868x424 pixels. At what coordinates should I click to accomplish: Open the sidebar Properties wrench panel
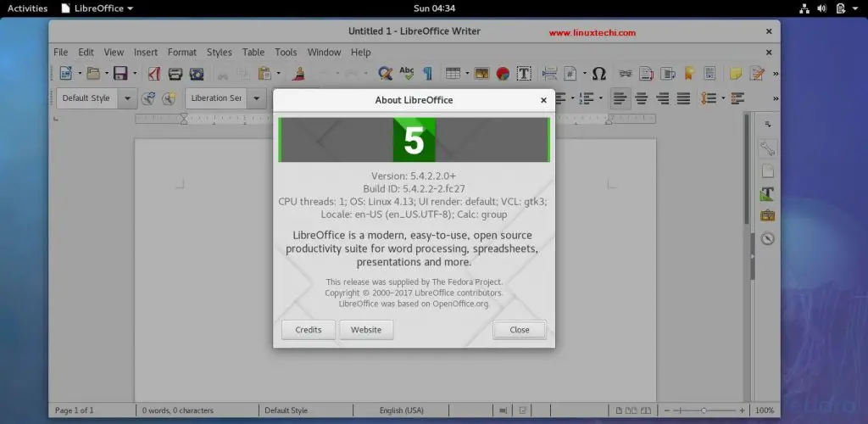767,148
